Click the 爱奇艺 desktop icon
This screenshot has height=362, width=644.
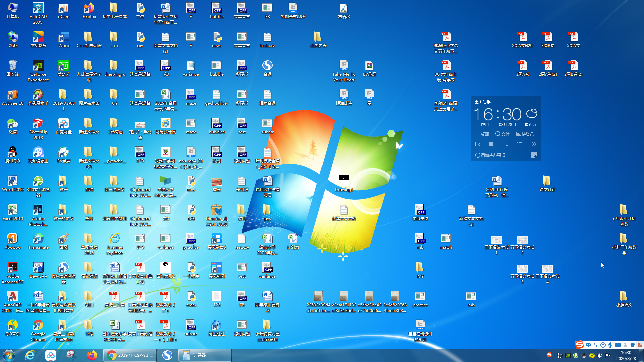[64, 68]
